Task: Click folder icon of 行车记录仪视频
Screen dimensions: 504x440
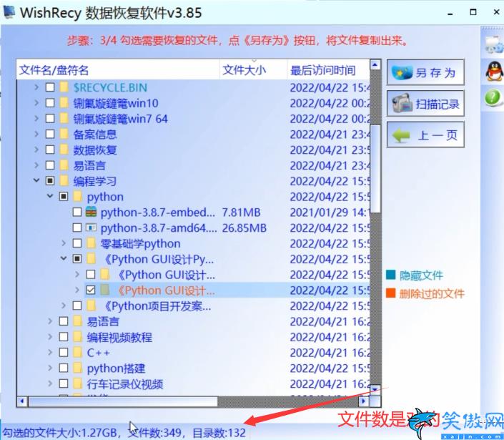Action: point(77,383)
